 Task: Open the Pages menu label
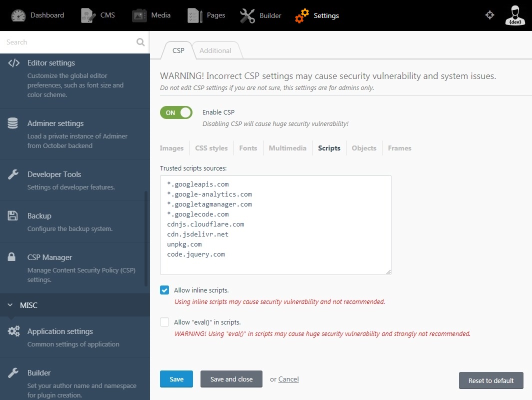pyautogui.click(x=216, y=15)
